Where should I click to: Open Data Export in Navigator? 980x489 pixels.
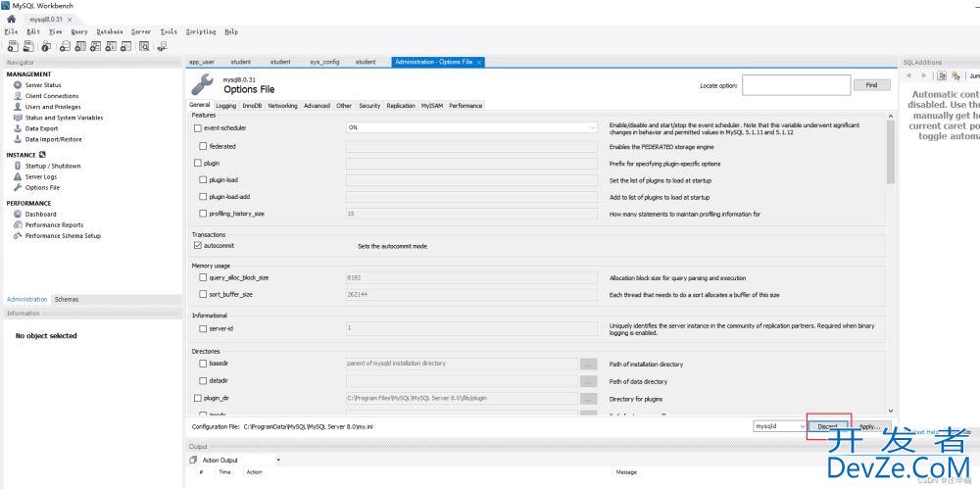pos(41,128)
